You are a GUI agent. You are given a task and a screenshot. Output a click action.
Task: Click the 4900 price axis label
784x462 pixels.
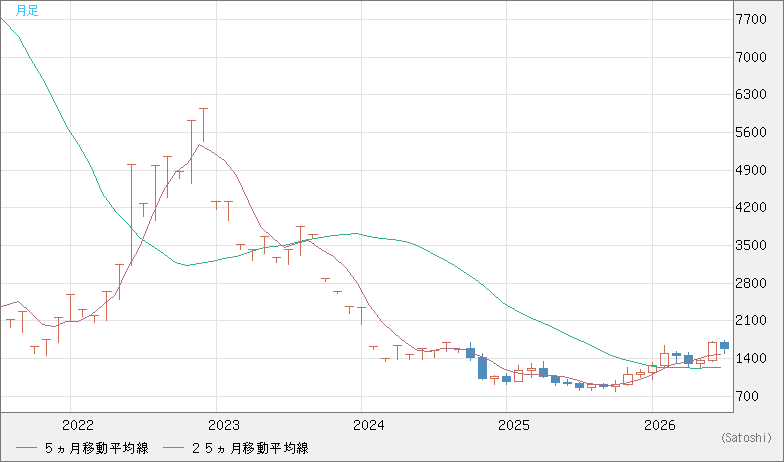tap(752, 170)
